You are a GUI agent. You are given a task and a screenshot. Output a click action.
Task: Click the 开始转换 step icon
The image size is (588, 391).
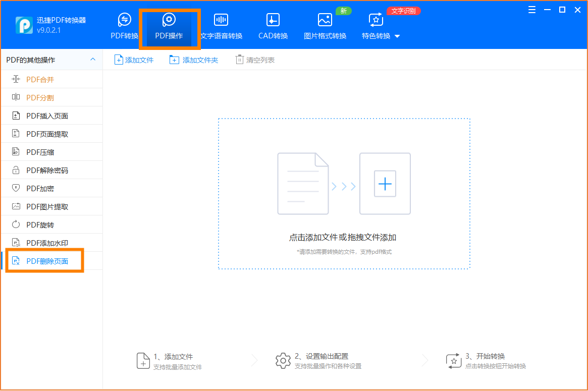click(454, 361)
